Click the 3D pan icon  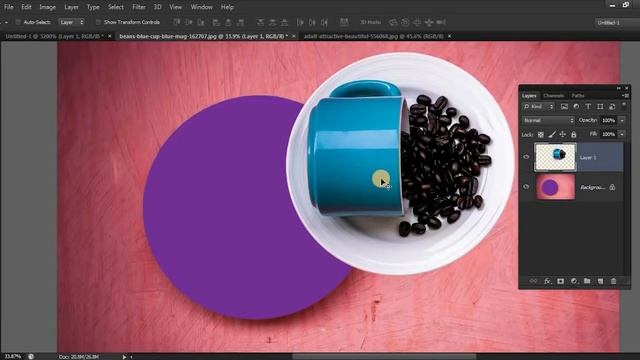[417, 22]
